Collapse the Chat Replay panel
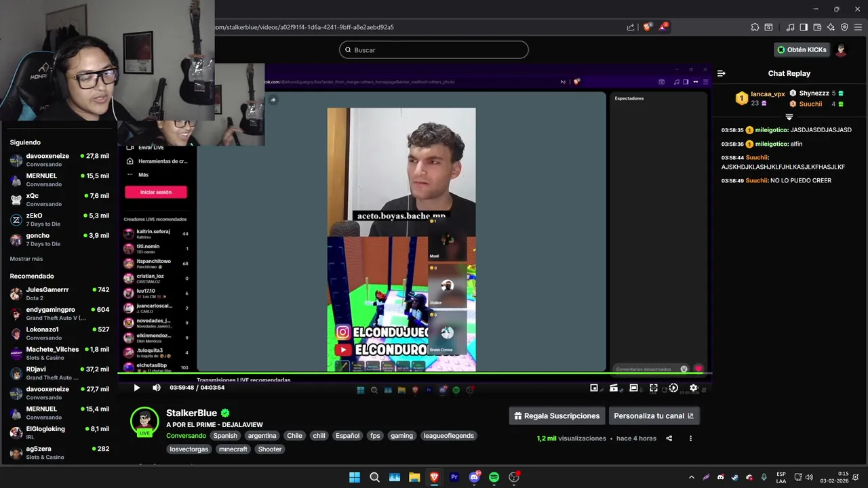This screenshot has height=488, width=868. coord(722,73)
